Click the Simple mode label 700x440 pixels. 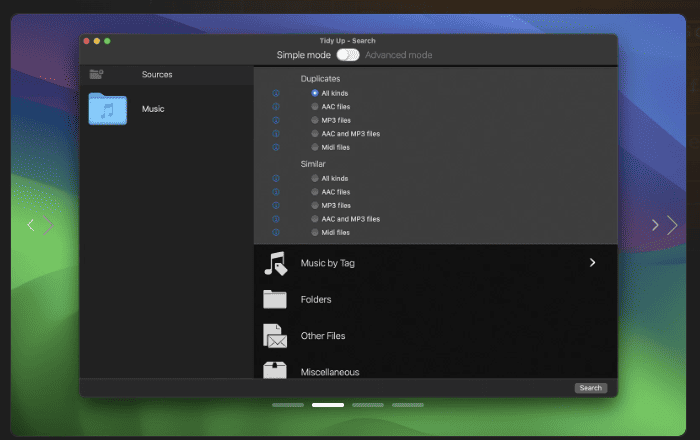click(304, 55)
